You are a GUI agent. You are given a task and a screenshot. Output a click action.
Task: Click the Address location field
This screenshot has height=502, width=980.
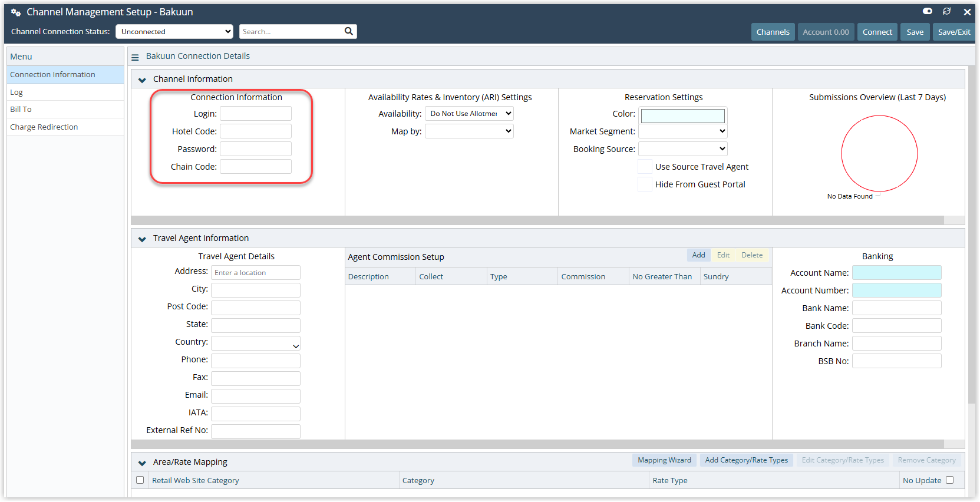pos(256,273)
